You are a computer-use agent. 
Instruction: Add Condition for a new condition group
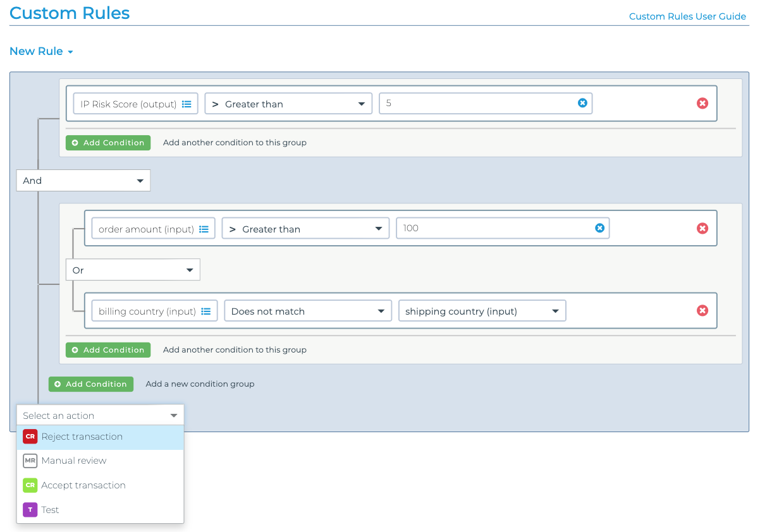coord(91,384)
